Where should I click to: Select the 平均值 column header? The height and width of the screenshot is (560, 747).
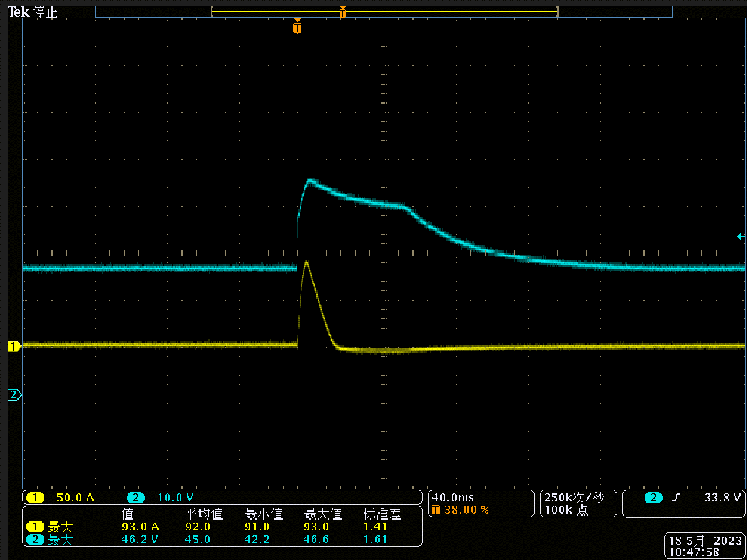point(204,514)
